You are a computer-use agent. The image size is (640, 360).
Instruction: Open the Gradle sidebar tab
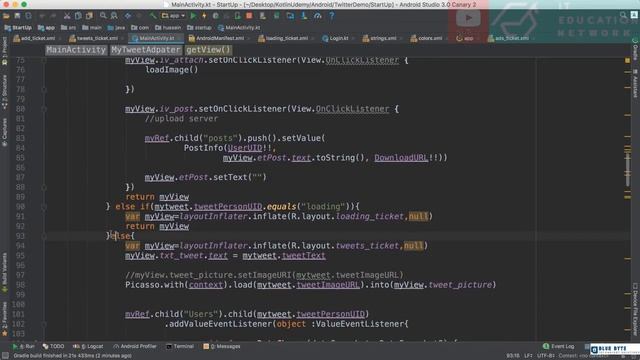tap(635, 50)
